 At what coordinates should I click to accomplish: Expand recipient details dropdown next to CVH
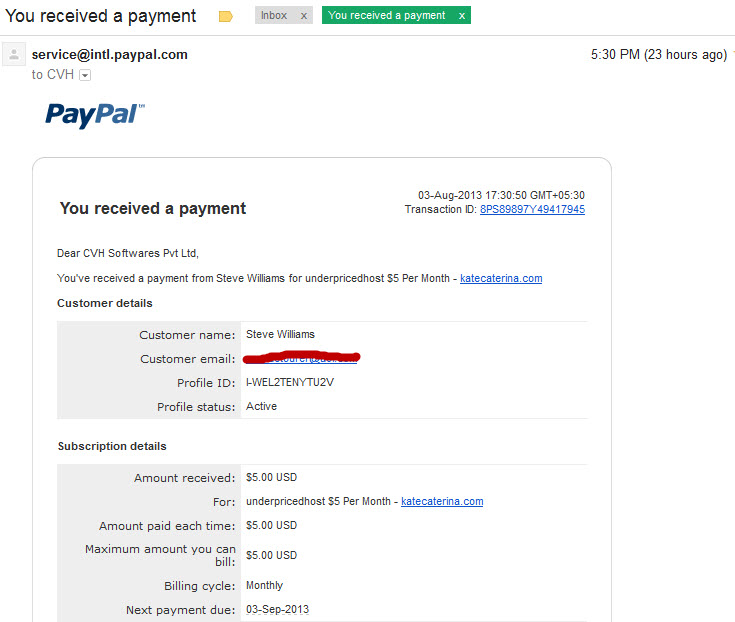click(x=85, y=75)
